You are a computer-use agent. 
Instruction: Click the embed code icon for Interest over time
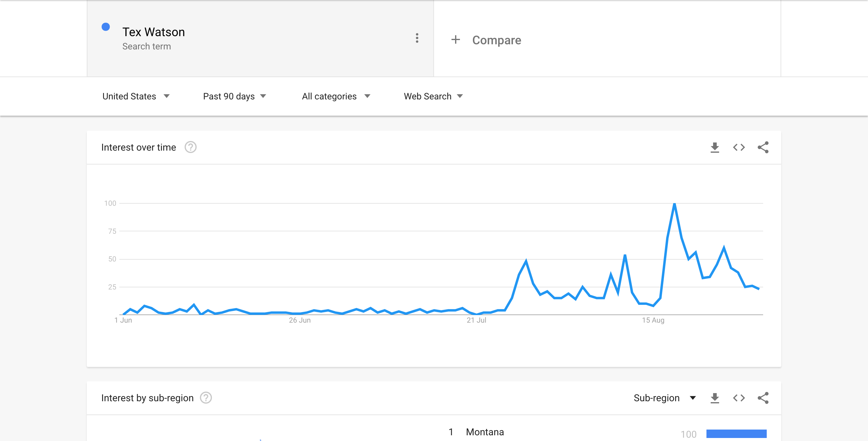pyautogui.click(x=739, y=147)
